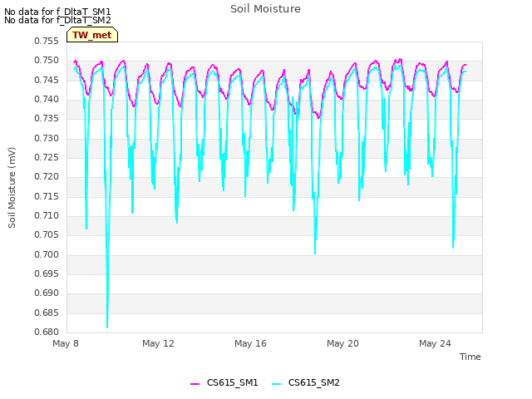The height and width of the screenshot is (399, 532).
Task: Click the 0.715 y-axis tick label
Action: (x=47, y=196)
